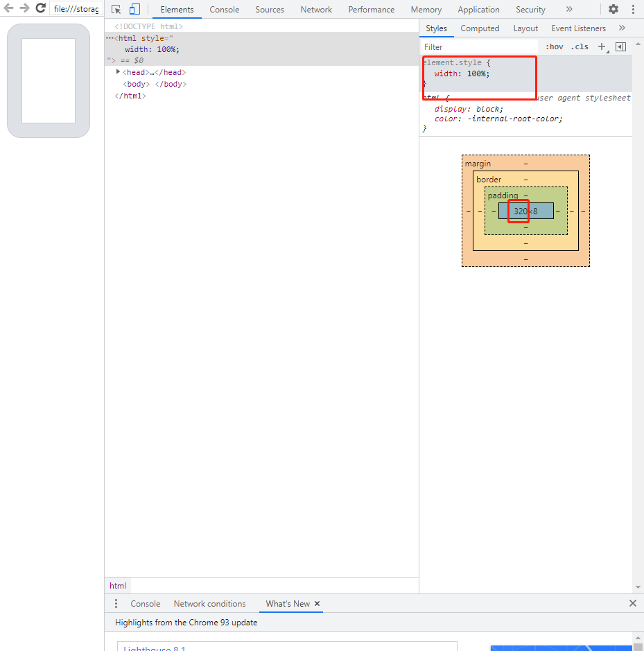Toggle the computed styles sidebar

click(x=620, y=46)
